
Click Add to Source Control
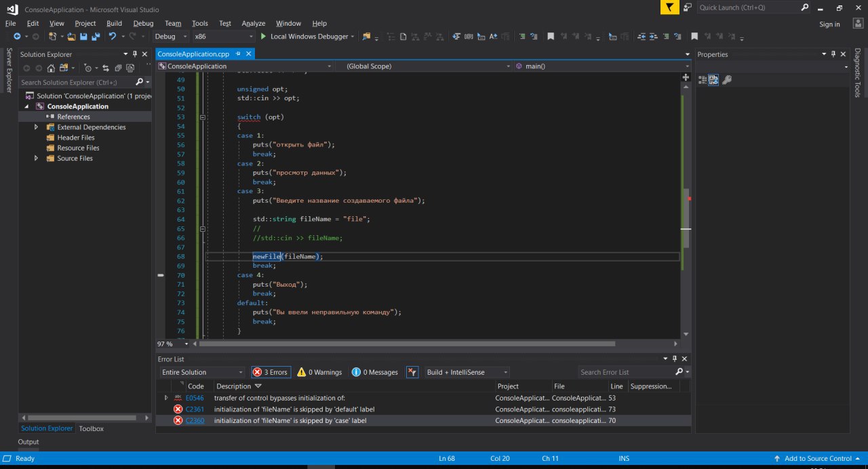click(817, 458)
